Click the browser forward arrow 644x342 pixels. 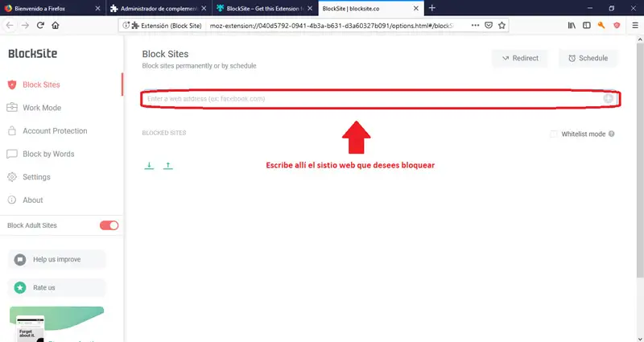[x=25, y=26]
